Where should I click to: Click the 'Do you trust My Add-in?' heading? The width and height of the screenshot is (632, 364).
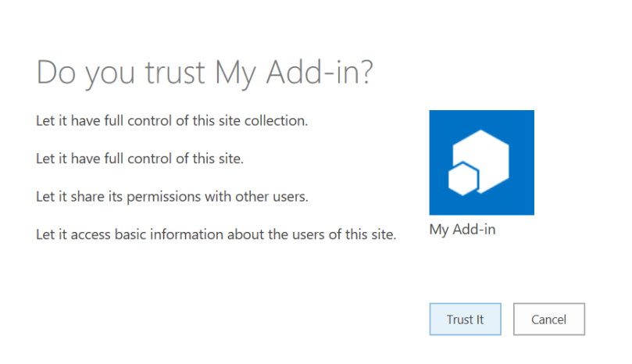(205, 73)
